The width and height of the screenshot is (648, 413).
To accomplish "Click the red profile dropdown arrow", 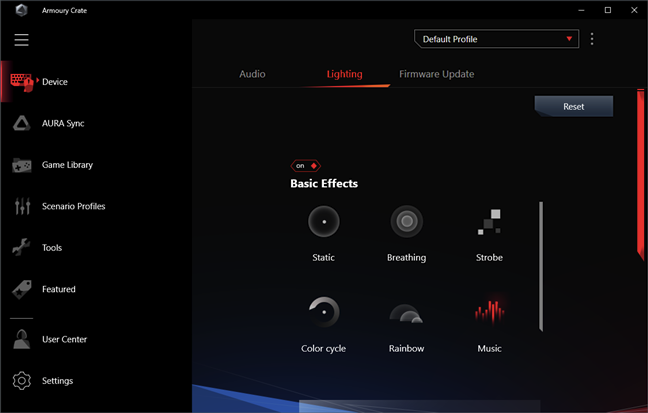I will point(569,39).
